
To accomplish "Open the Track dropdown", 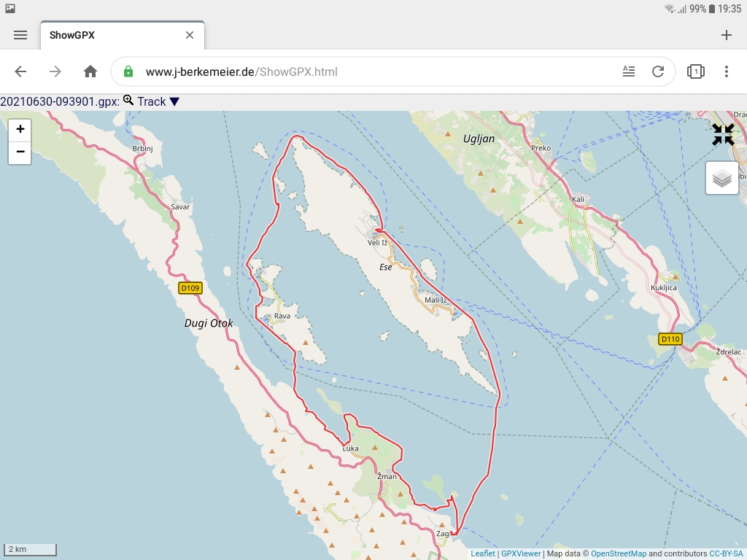I will click(159, 101).
